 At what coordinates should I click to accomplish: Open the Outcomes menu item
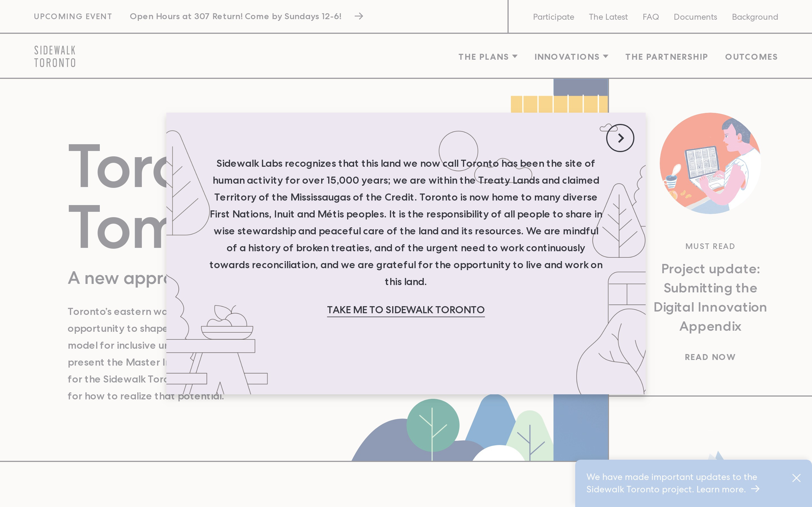[751, 57]
